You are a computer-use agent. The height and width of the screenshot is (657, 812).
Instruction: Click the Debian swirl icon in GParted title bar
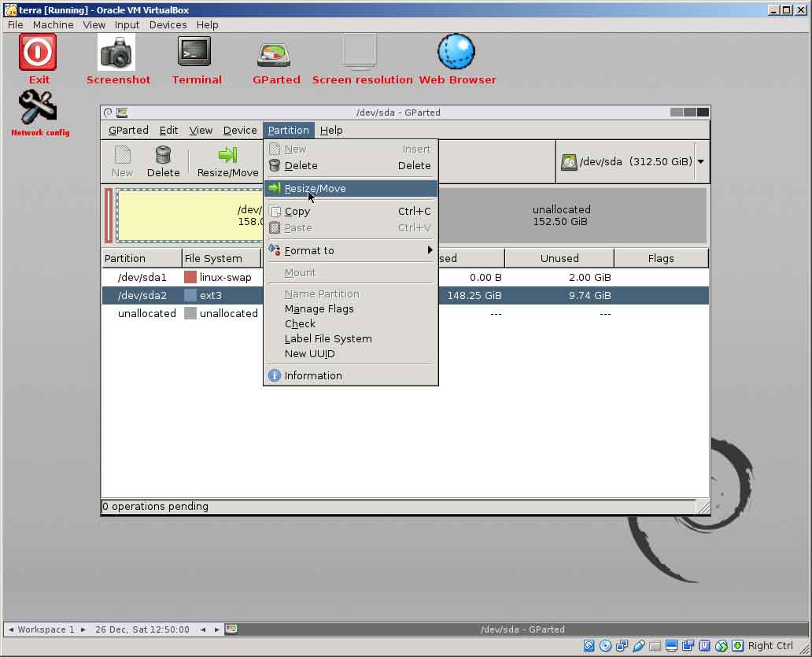click(x=108, y=113)
